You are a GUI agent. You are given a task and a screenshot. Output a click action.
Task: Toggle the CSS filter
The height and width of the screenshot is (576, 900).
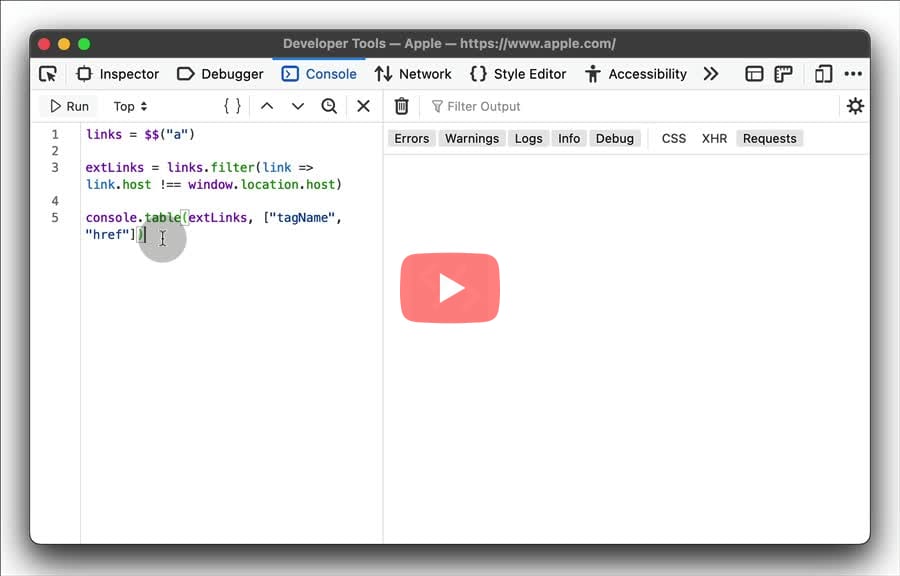[673, 138]
